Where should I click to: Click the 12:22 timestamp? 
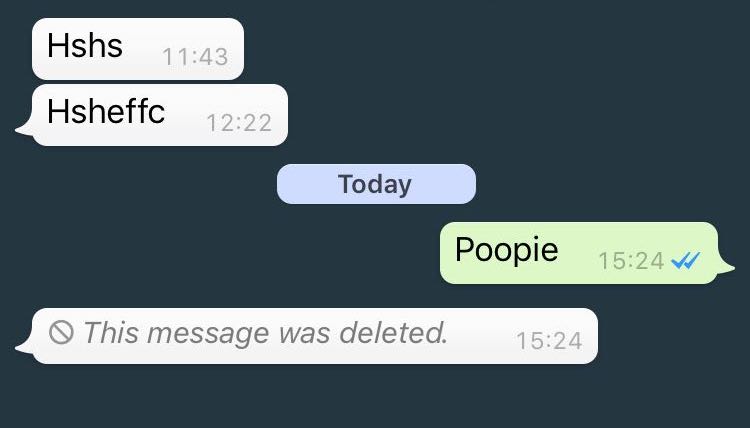239,123
